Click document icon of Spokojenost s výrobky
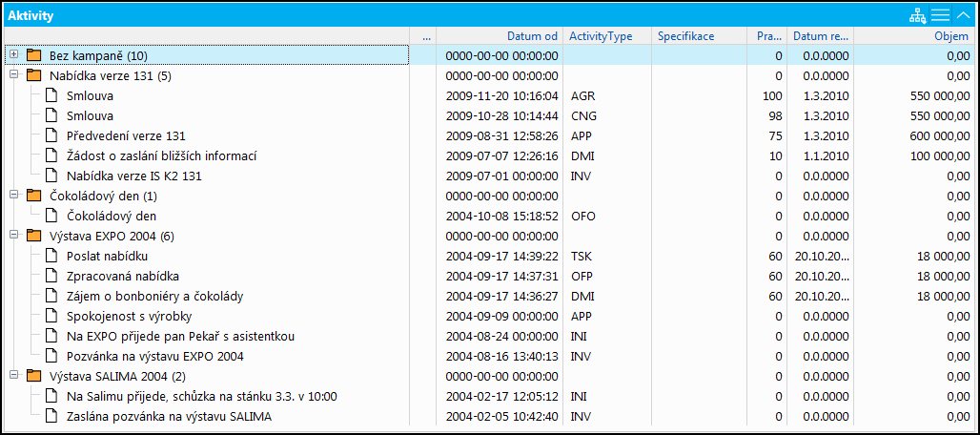The width and height of the screenshot is (980, 435). (x=51, y=317)
